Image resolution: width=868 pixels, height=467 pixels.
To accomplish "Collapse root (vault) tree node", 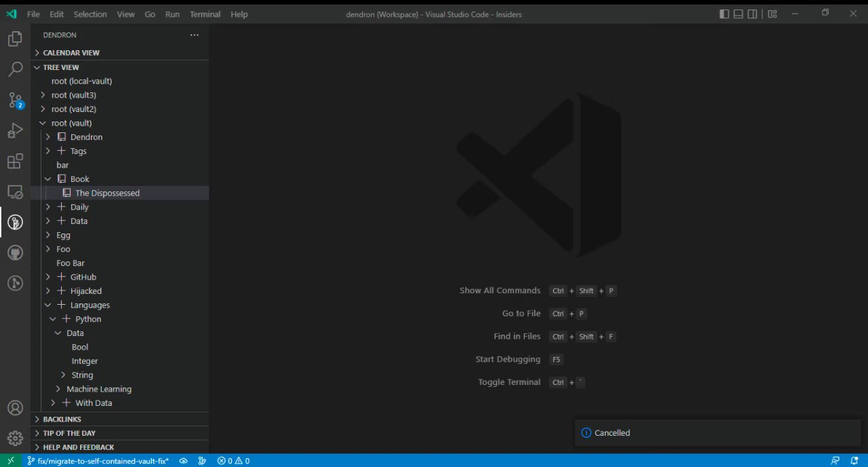I will pos(43,124).
